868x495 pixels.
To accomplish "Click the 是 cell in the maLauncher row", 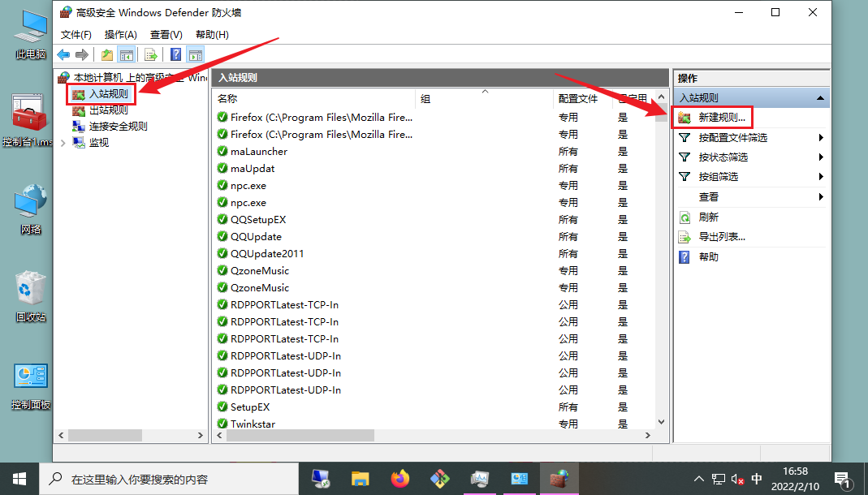I will (623, 152).
